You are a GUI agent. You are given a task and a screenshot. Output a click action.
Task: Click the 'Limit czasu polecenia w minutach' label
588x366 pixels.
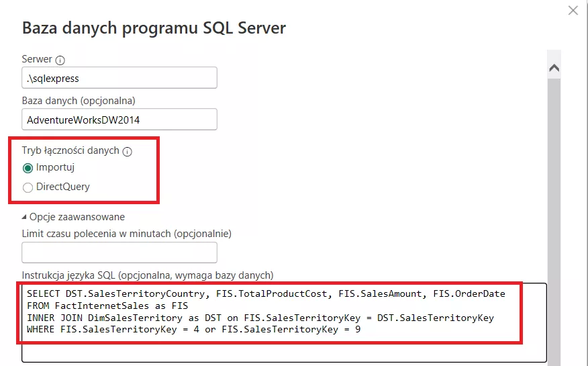(x=126, y=234)
